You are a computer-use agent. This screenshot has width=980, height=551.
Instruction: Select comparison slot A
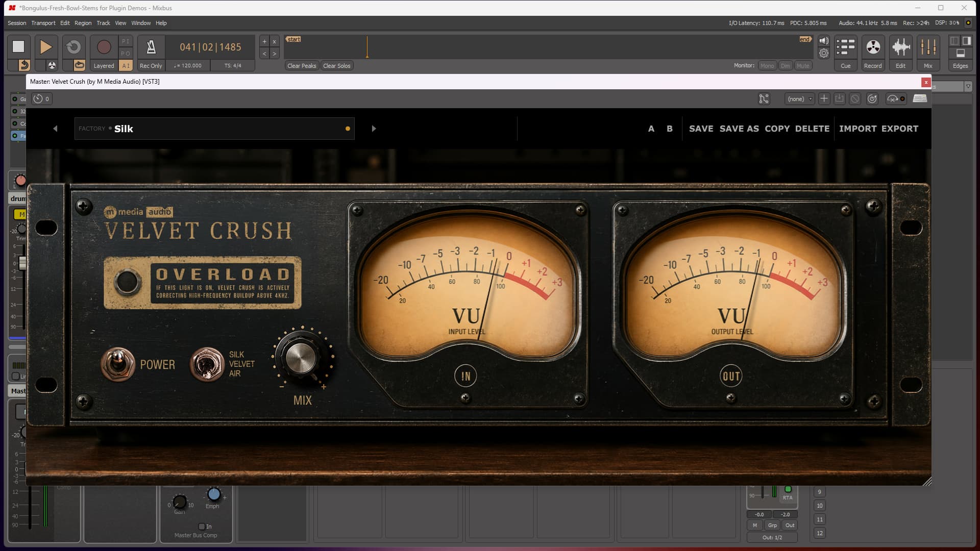coord(651,129)
